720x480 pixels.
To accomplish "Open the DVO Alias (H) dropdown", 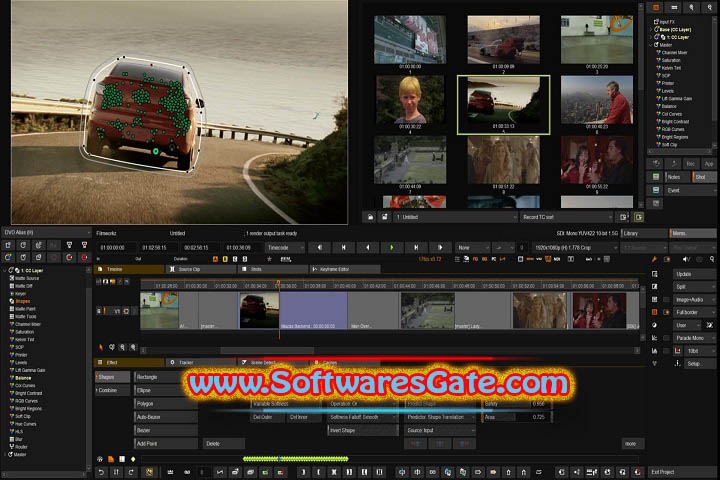I will point(46,232).
